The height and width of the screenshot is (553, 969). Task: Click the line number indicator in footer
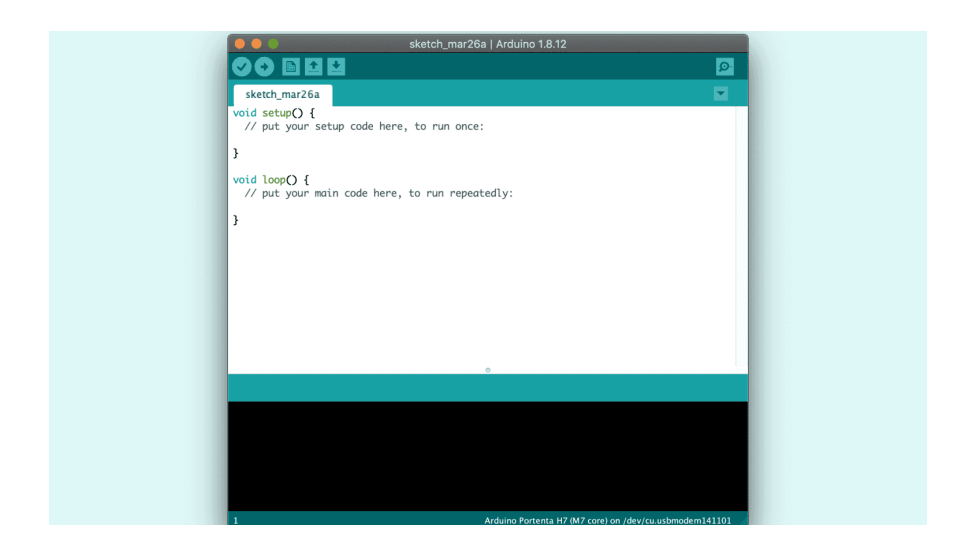tap(235, 520)
